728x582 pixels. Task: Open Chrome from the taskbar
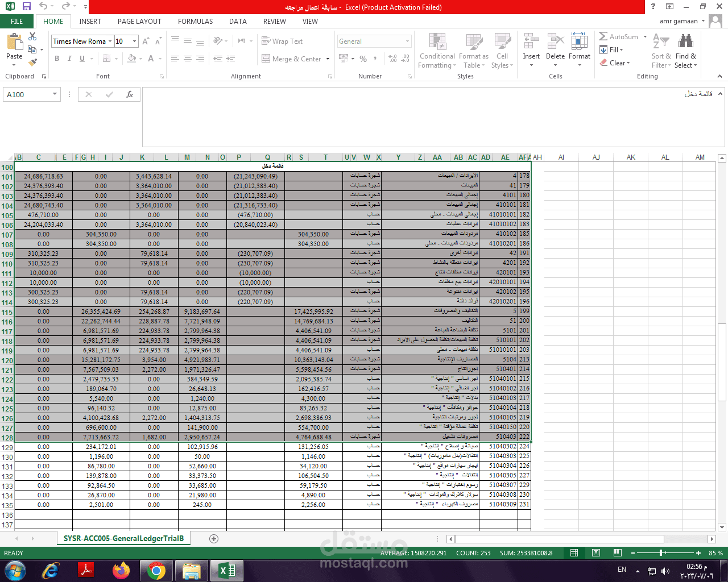156,570
